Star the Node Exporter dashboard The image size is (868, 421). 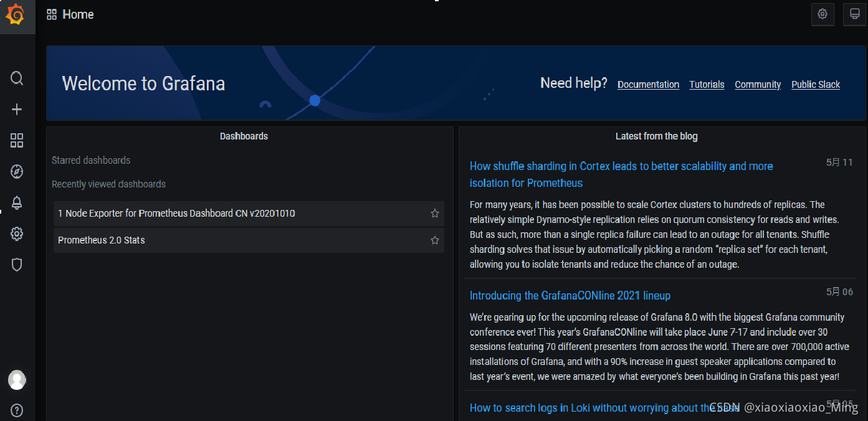(435, 213)
